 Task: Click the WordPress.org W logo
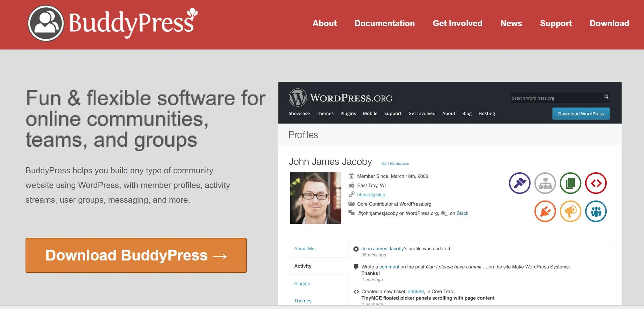(298, 97)
